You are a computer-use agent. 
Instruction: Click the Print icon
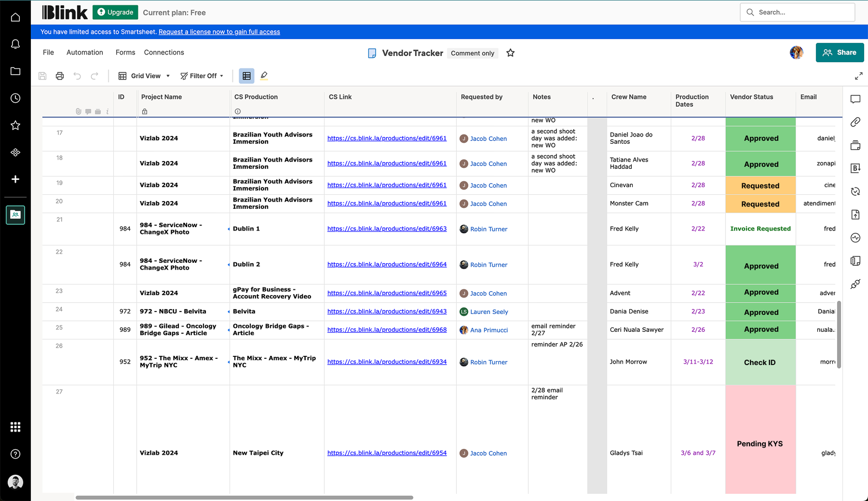[60, 76]
